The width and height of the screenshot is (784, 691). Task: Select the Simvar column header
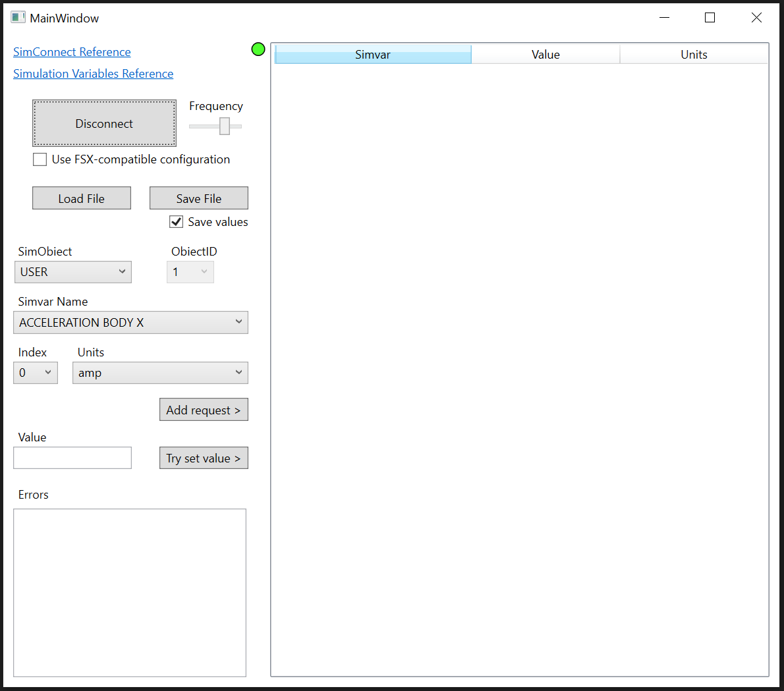[x=372, y=54]
